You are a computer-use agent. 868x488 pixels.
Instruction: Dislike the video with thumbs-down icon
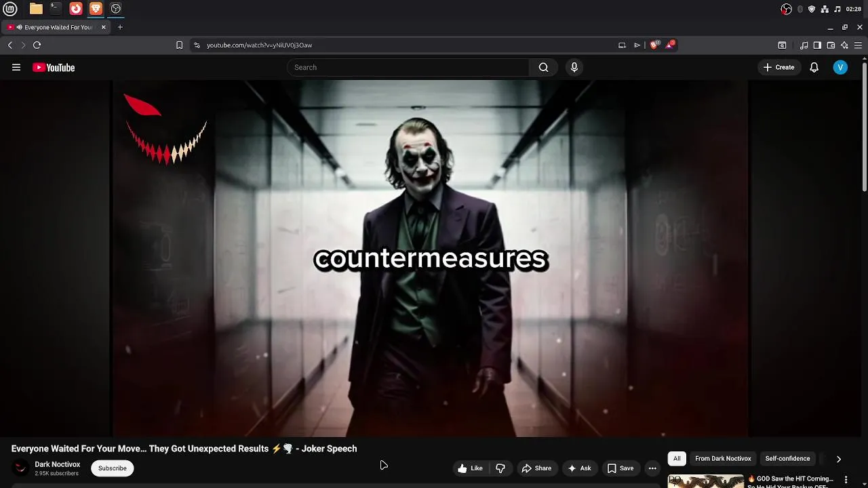coord(500,468)
